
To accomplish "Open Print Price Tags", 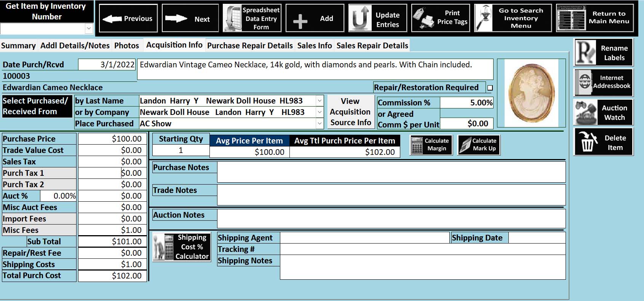I will [x=440, y=18].
